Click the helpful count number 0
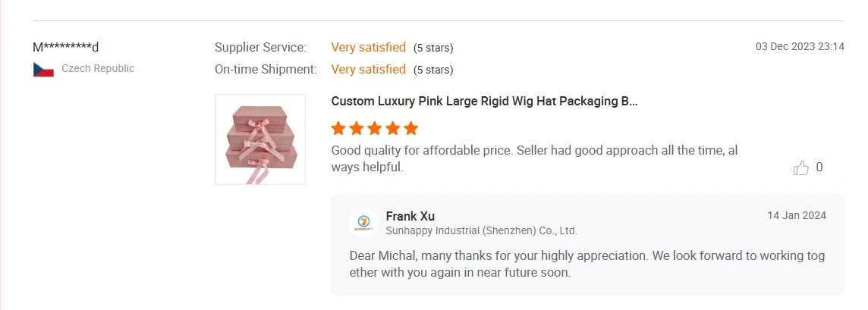 (x=819, y=168)
